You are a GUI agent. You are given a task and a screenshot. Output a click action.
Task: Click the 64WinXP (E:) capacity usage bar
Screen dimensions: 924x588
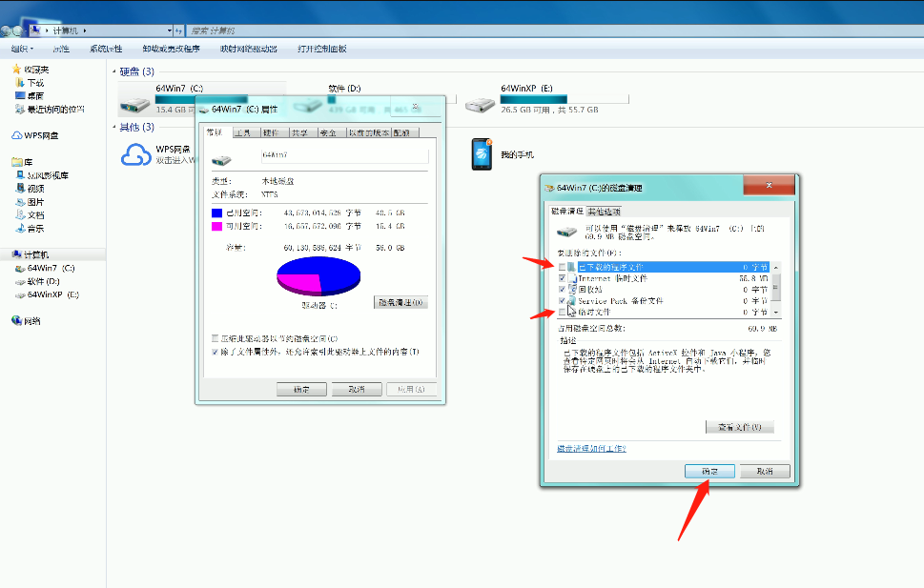pyautogui.click(x=565, y=99)
